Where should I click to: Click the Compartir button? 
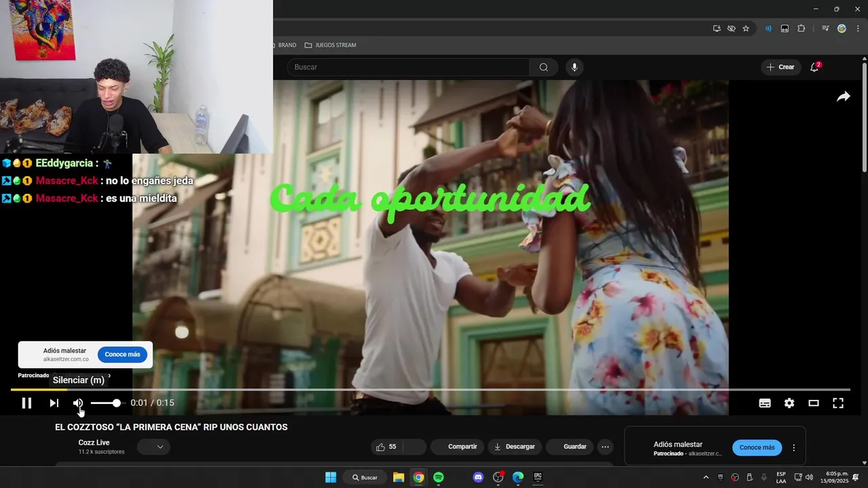click(x=456, y=447)
